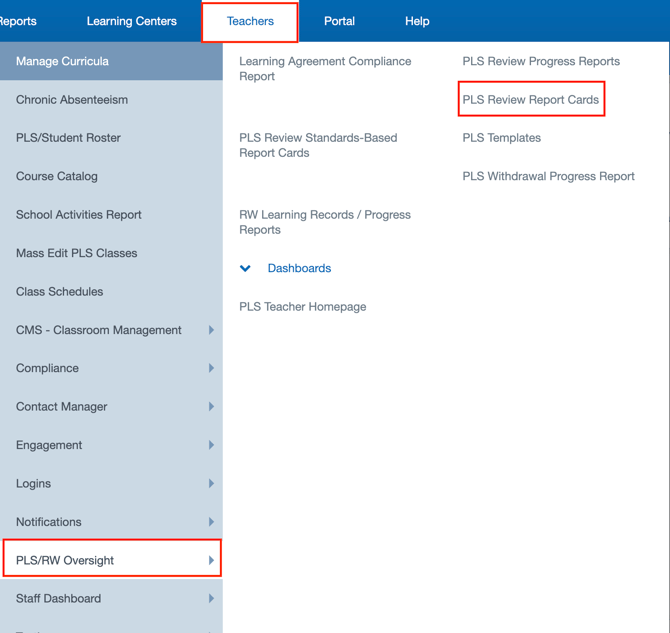Expand the PLS/RW Oversight arrow

click(211, 561)
